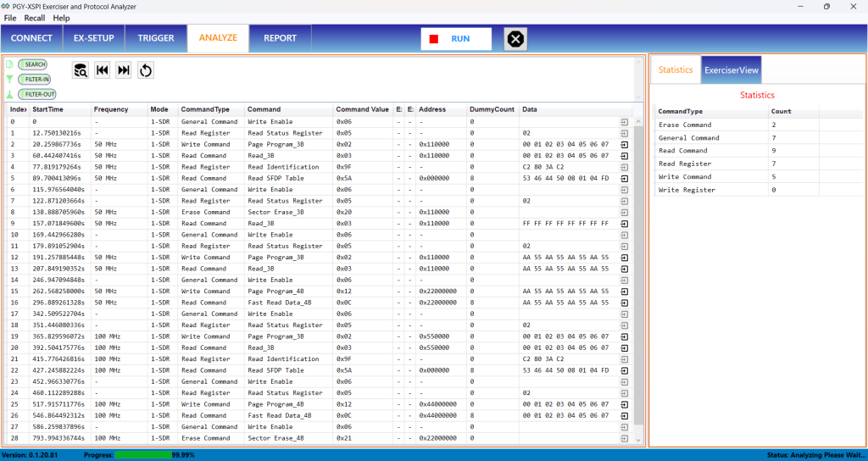Open data detail icon for row index 13

coord(625,269)
